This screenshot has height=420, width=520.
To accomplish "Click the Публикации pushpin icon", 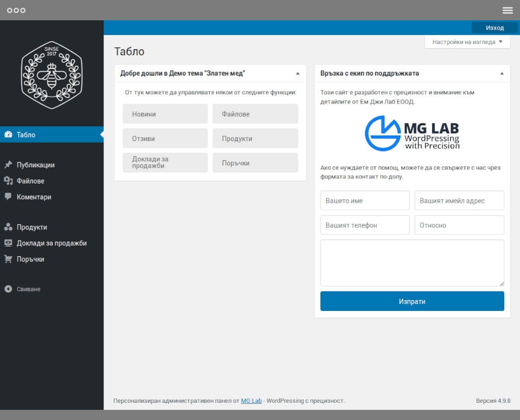I will point(8,165).
